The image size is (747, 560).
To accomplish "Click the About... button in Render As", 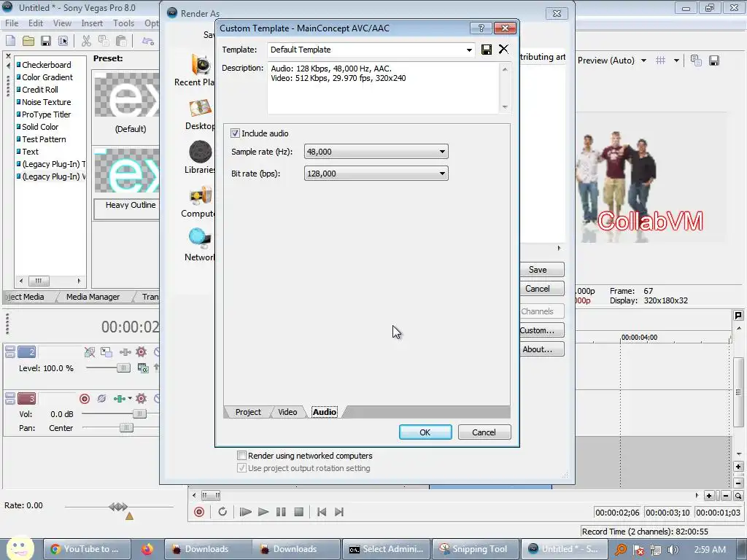I will click(542, 349).
